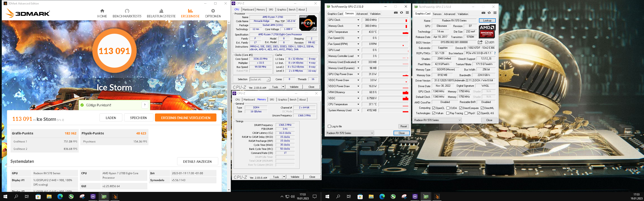Viewport: 644px width, 201px height.
Task: Click the AMD Radeon Graphics logo in GPU-Z
Action: (487, 31)
